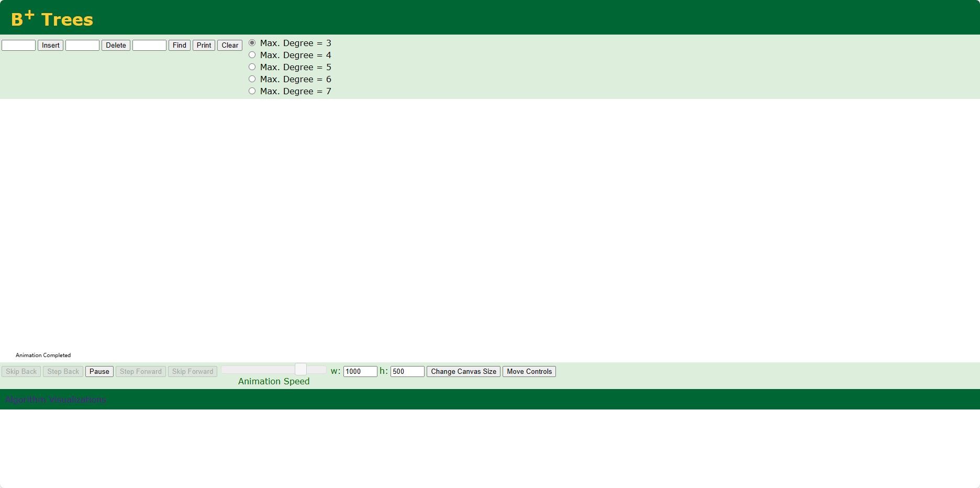Pause the animation
The image size is (980, 488).
(99, 372)
